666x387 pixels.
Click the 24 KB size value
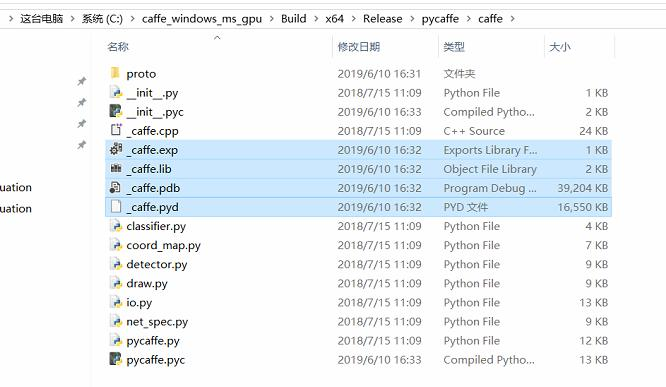593,131
